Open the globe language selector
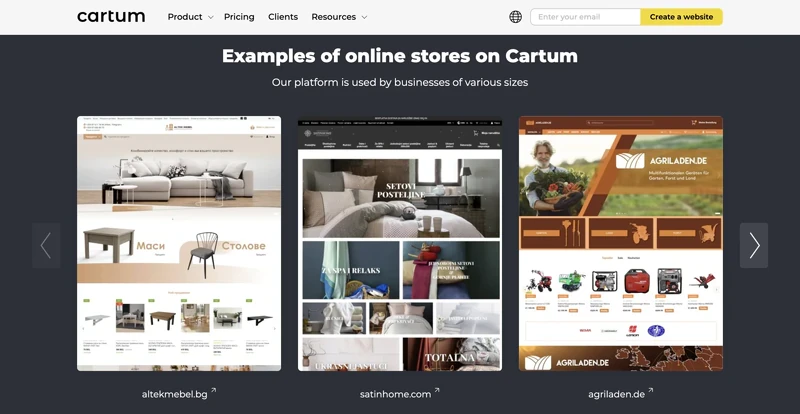Screen dimensions: 800x414 pyautogui.click(x=515, y=17)
